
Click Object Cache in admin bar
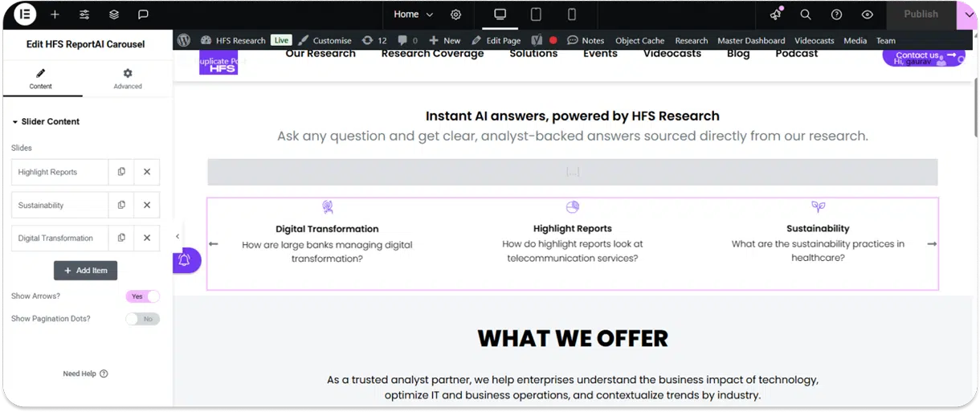point(640,40)
